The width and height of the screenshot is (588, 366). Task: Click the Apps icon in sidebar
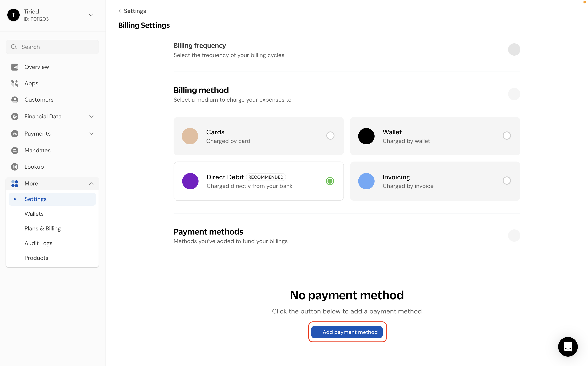(x=15, y=83)
